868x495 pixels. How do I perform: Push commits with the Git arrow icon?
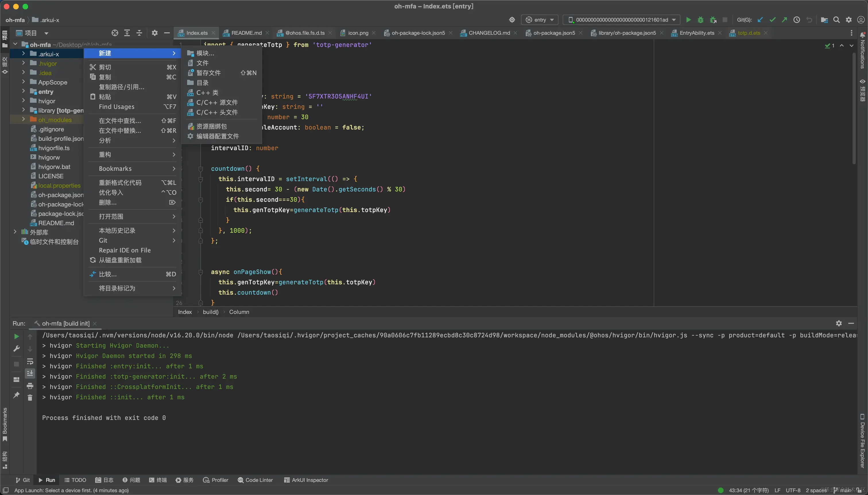(x=784, y=20)
